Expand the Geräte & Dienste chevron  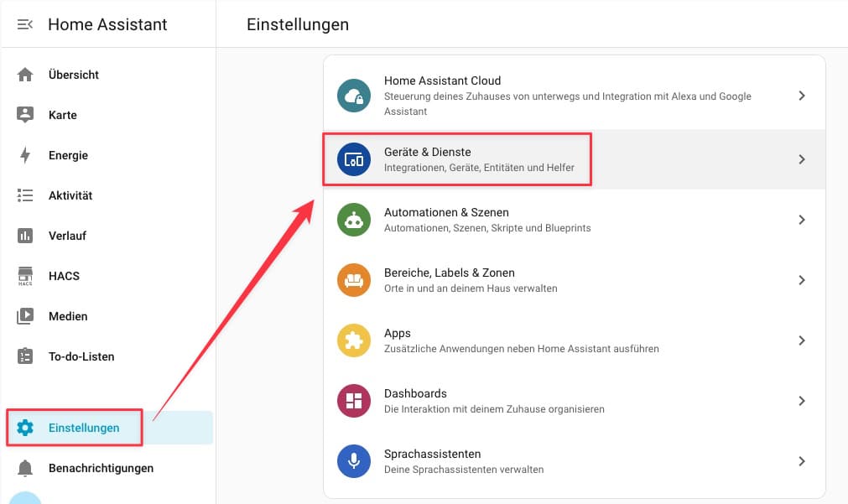tap(802, 159)
